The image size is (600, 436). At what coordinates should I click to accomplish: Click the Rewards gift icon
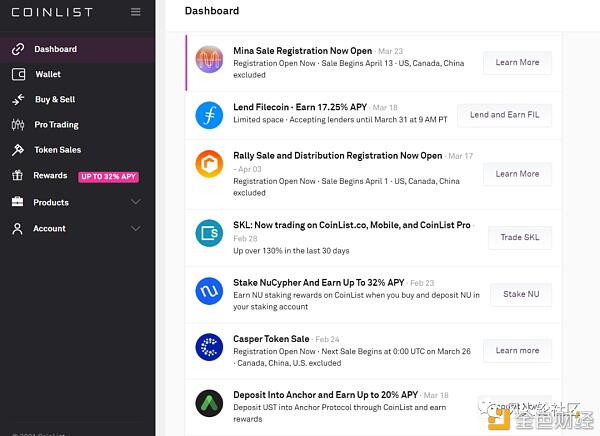point(17,175)
